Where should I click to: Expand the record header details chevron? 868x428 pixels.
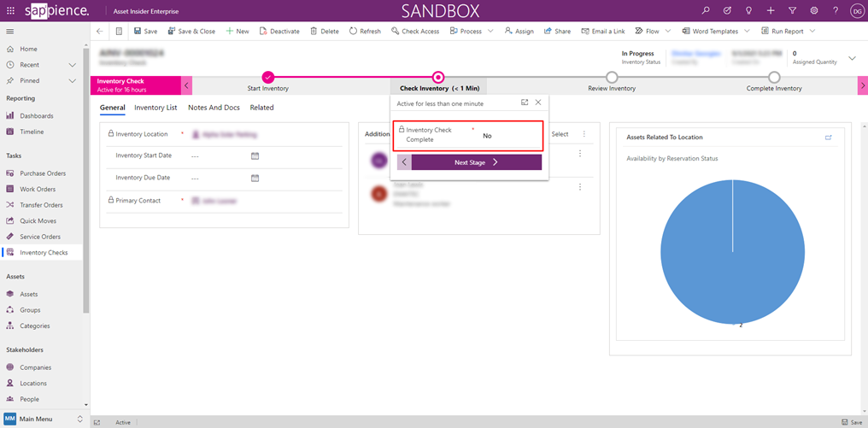point(852,58)
